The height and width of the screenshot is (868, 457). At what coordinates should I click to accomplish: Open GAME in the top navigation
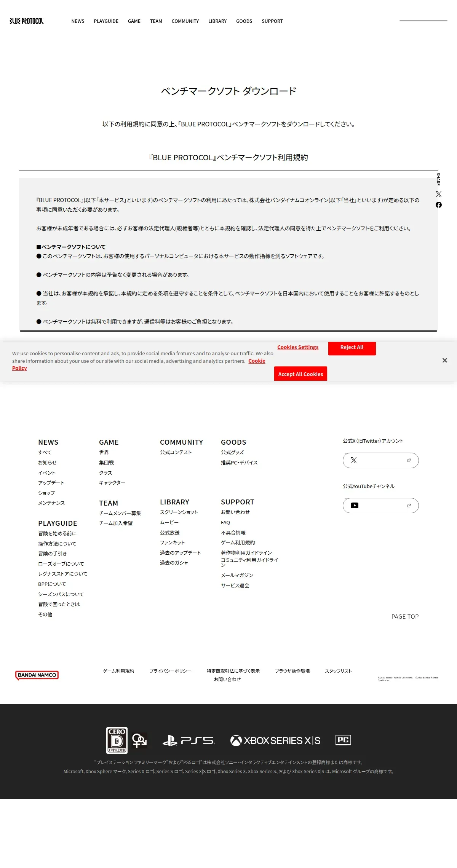pos(134,21)
